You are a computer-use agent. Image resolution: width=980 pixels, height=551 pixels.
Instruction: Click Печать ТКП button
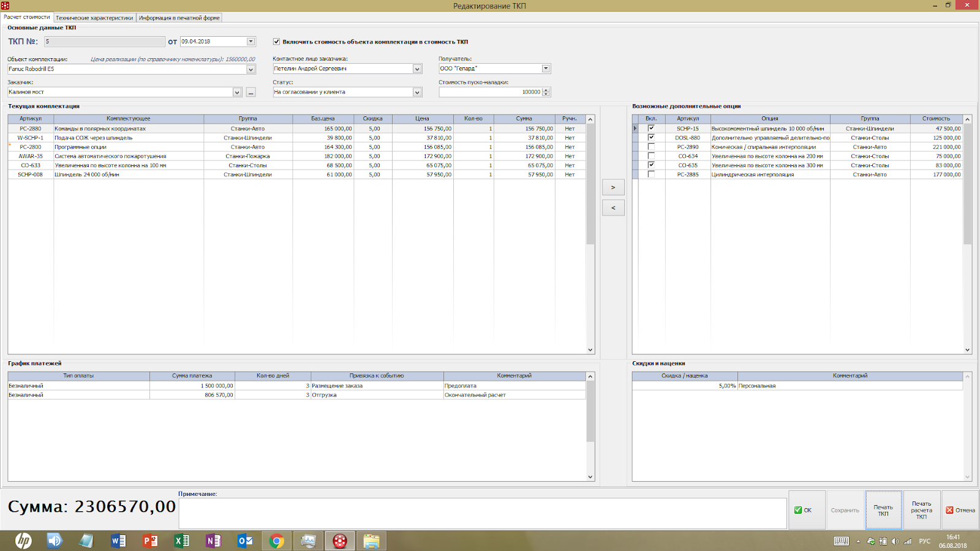[x=883, y=510]
